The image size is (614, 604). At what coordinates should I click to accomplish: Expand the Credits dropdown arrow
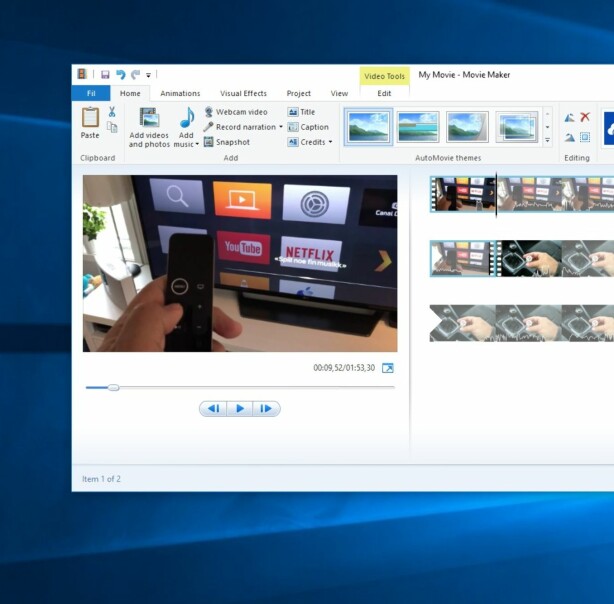point(330,142)
